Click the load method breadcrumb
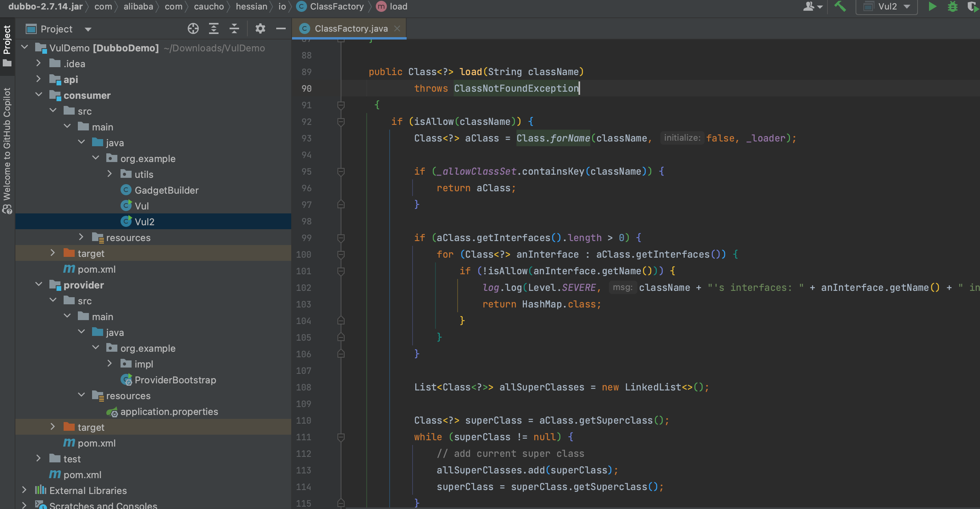Viewport: 980px width, 509px height. point(392,7)
